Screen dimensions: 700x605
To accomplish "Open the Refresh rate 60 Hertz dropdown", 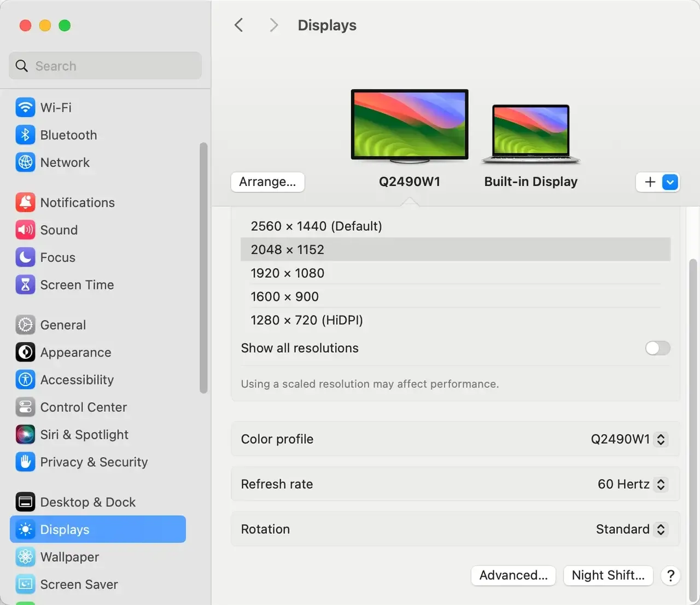I will click(632, 484).
